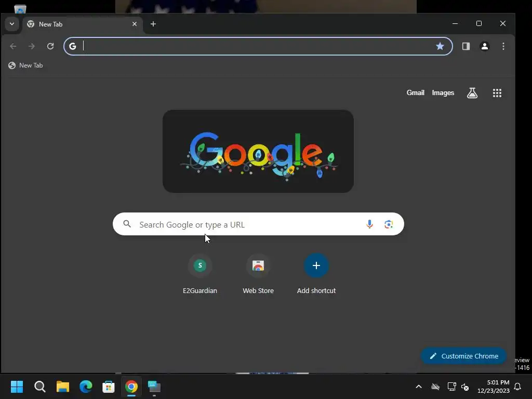Open a new tab with plus button
The height and width of the screenshot is (399, 532).
(x=153, y=24)
